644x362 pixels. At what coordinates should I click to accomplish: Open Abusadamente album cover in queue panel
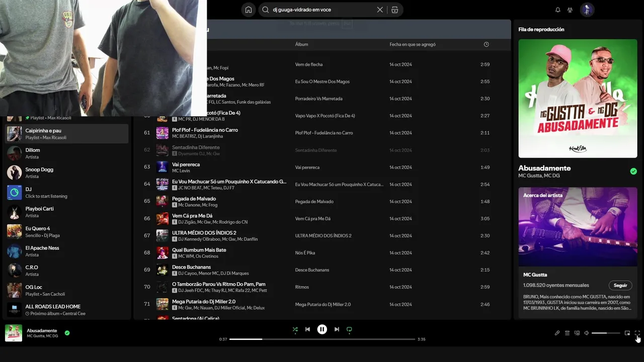pyautogui.click(x=578, y=99)
